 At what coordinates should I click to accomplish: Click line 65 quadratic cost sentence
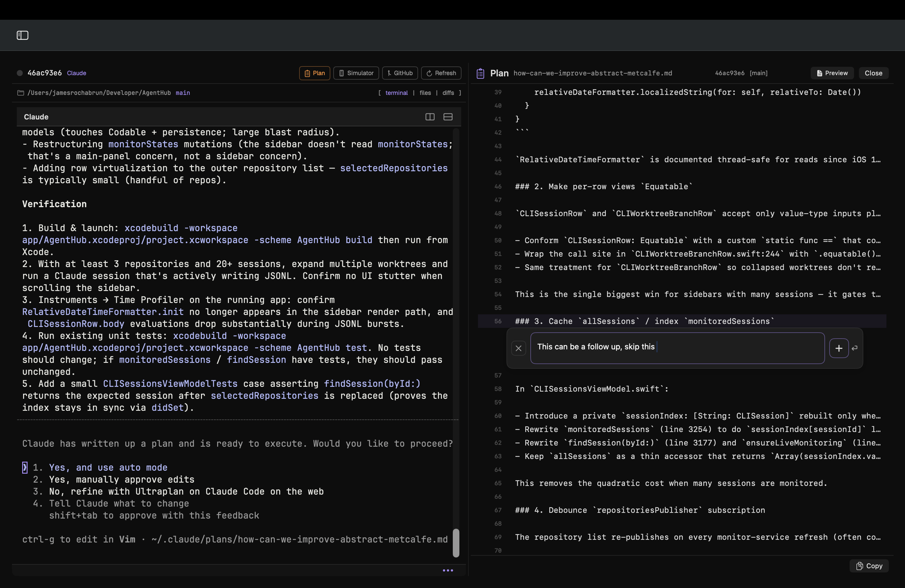pos(671,483)
